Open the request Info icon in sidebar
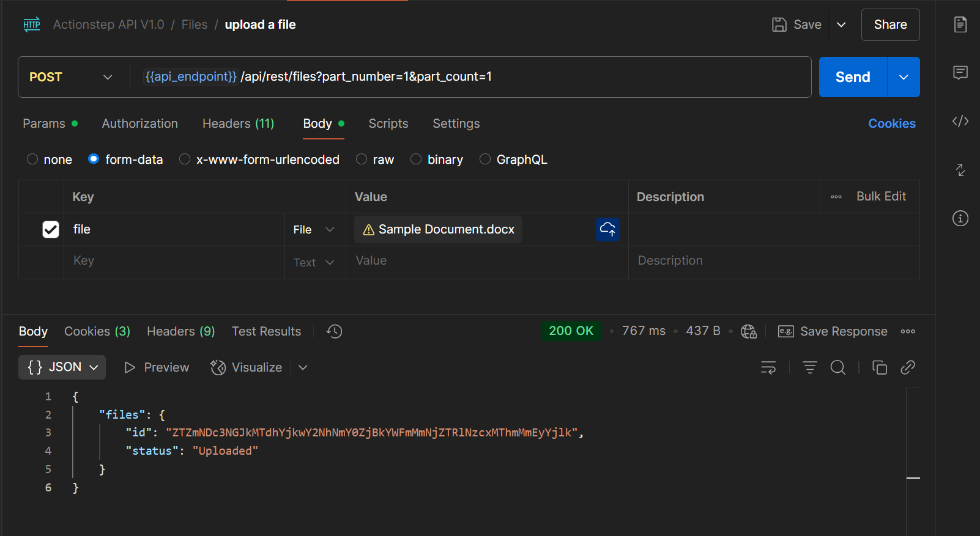The width and height of the screenshot is (980, 536). 960,218
